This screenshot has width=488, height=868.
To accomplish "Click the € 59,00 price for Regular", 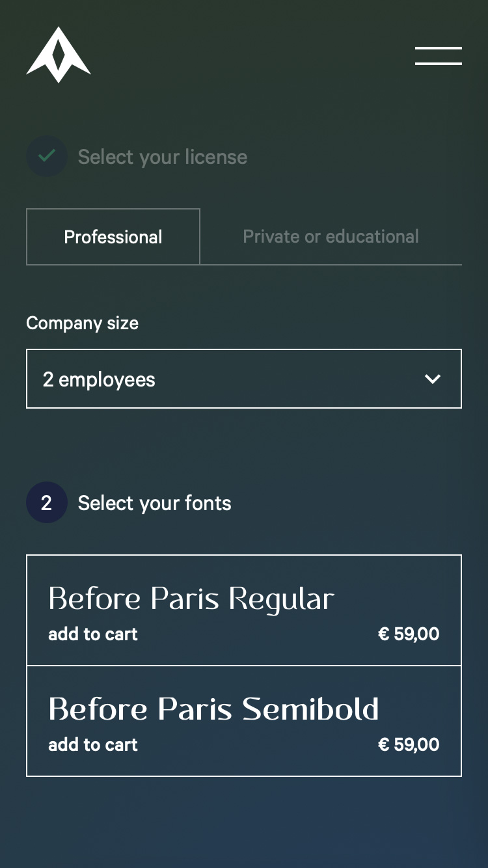I will point(409,634).
